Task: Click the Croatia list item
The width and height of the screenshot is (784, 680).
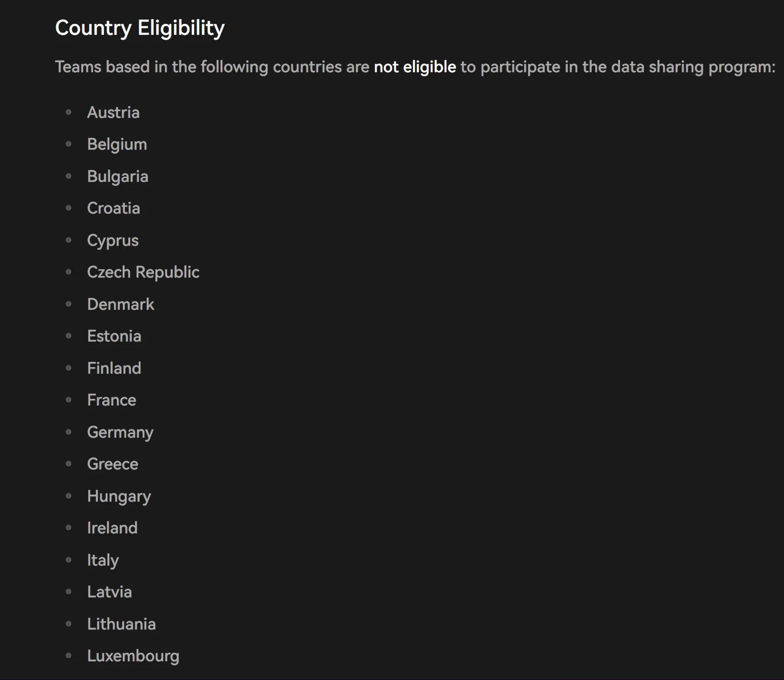Action: [x=114, y=208]
